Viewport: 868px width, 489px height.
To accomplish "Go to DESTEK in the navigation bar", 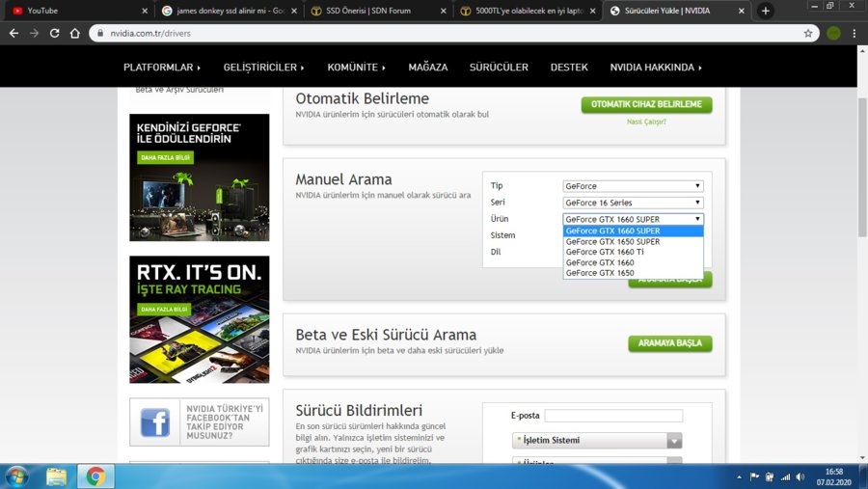I will [569, 67].
